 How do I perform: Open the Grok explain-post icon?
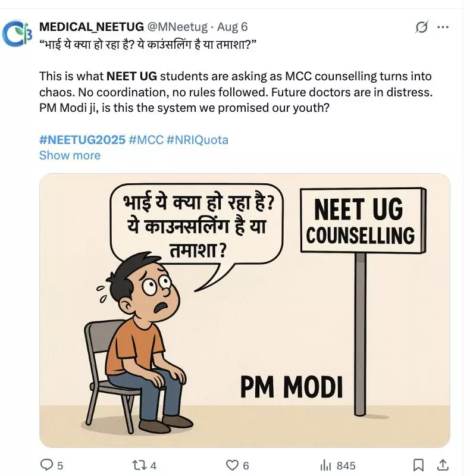coord(422,27)
